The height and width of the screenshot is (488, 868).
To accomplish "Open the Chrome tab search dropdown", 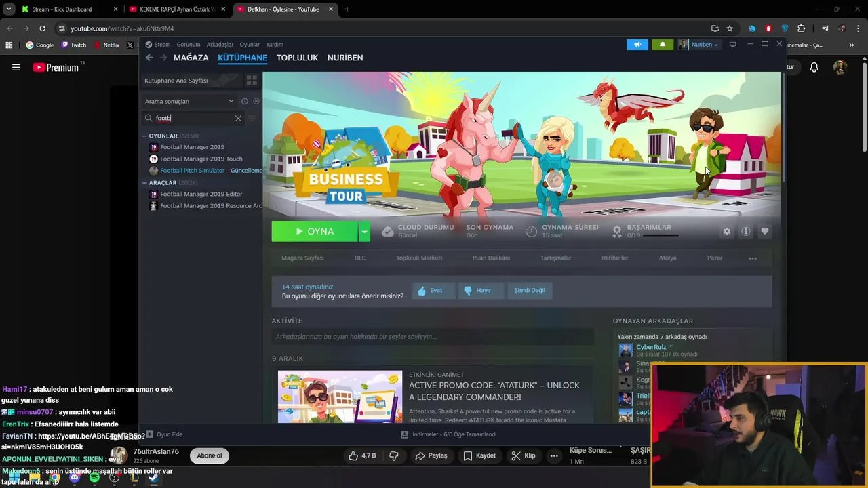I will (x=9, y=9).
